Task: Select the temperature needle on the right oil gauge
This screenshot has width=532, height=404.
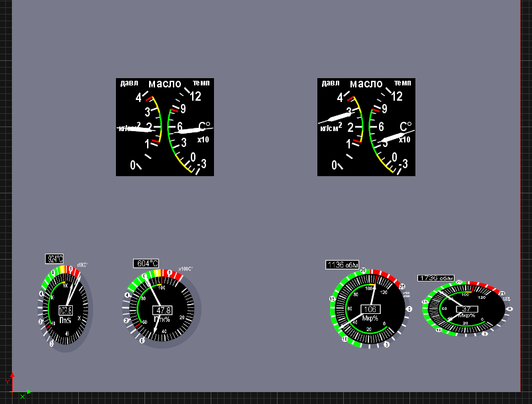Action: (x=392, y=138)
